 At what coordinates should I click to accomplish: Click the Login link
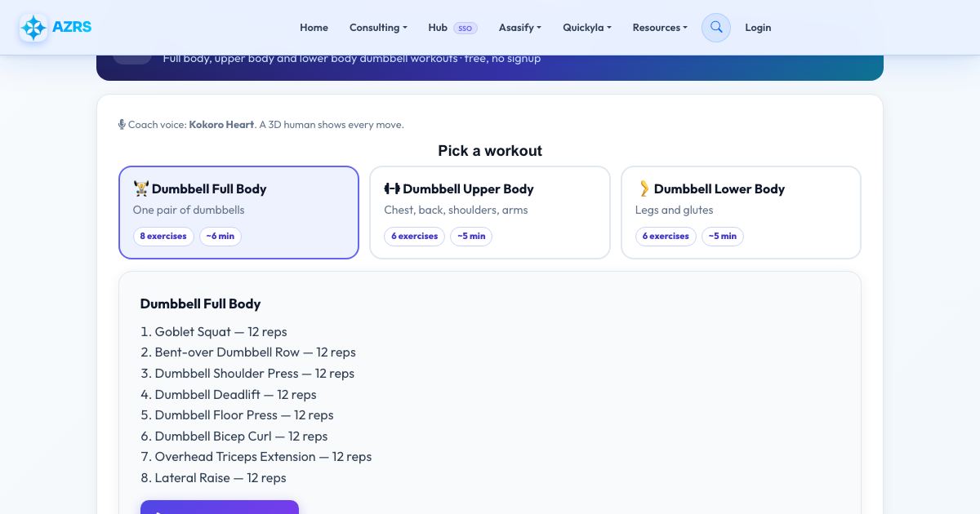coord(758,27)
